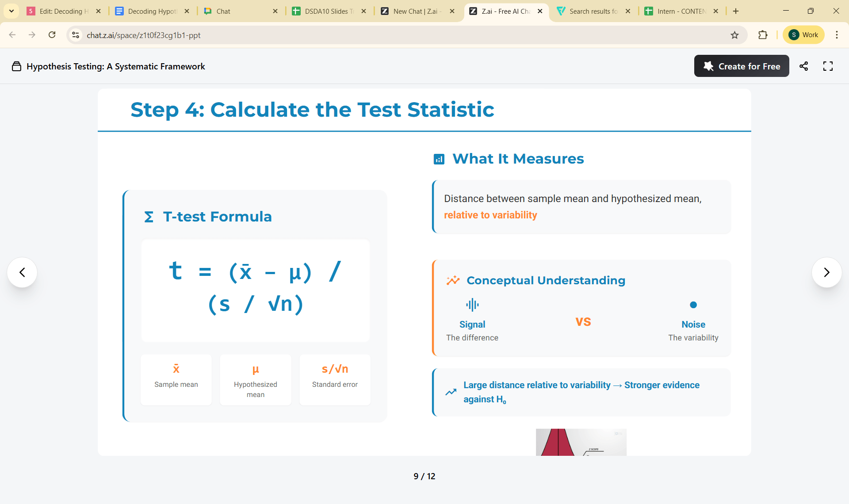849x504 pixels.
Task: Switch to Decoding Hypothesis Docs tab
Action: click(x=151, y=11)
